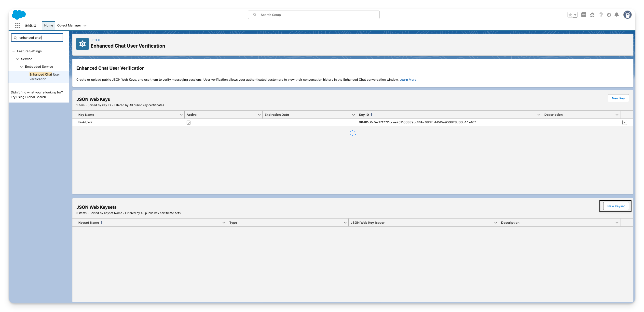Open the Key Name column menu chevron

tap(181, 115)
